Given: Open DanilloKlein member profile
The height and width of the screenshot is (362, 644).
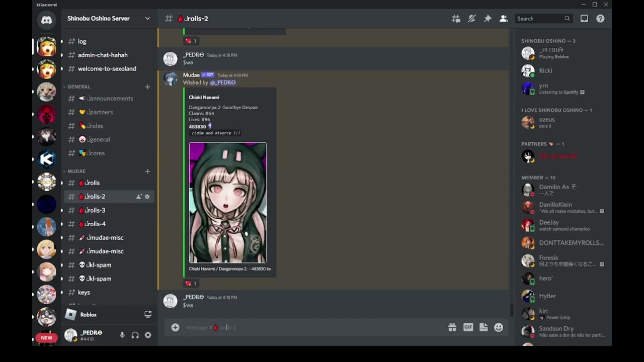Looking at the screenshot, I should pos(562,208).
